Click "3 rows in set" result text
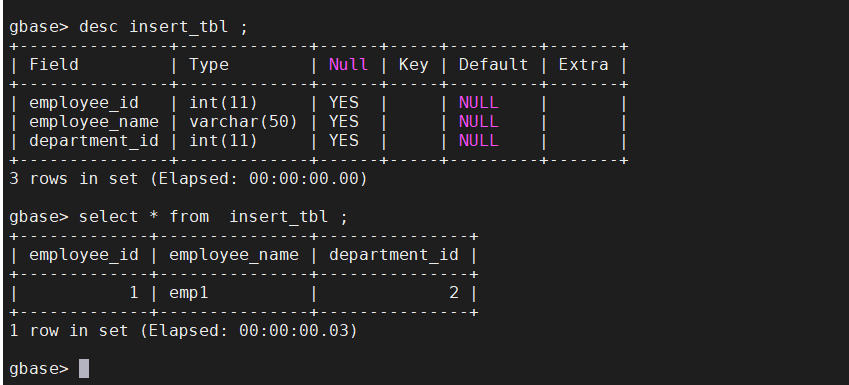Screen dimensions: 849x385 (x=74, y=179)
